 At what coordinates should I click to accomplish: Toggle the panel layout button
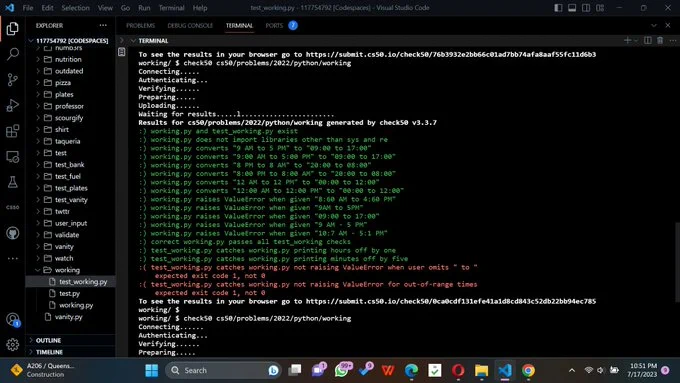pos(572,8)
